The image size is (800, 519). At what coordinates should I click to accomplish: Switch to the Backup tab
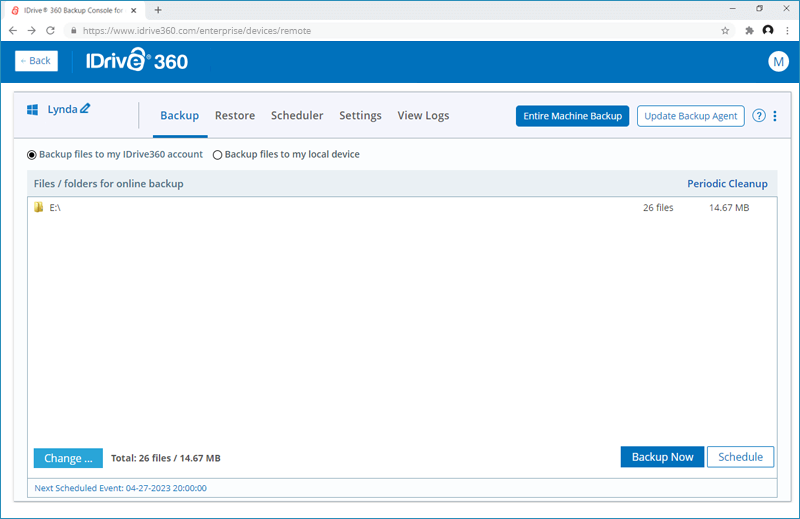[x=180, y=116]
